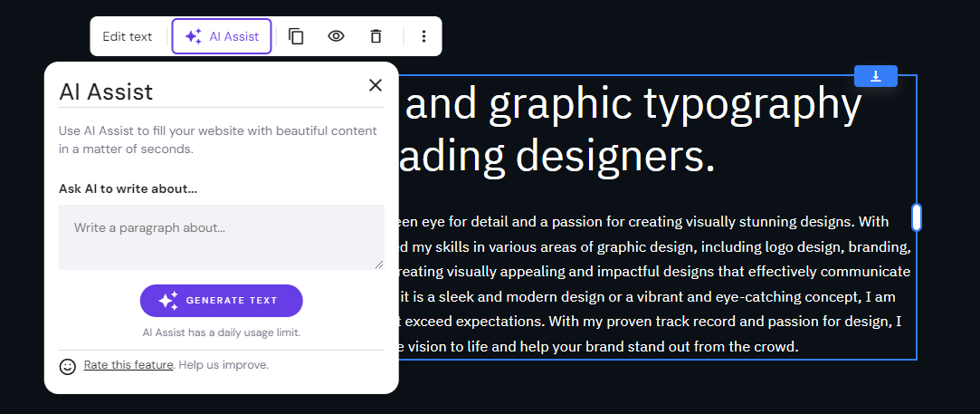Open the three-dot more options menu
This screenshot has height=414, width=980.
click(x=423, y=36)
